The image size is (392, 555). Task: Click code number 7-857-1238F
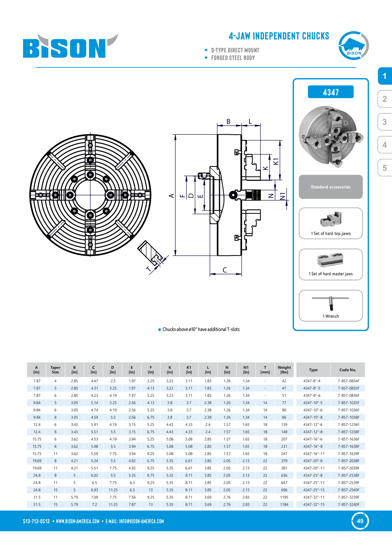click(x=348, y=432)
